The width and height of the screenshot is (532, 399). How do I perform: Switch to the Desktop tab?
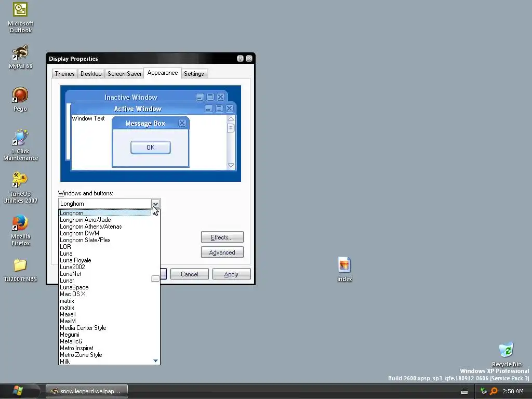(91, 74)
